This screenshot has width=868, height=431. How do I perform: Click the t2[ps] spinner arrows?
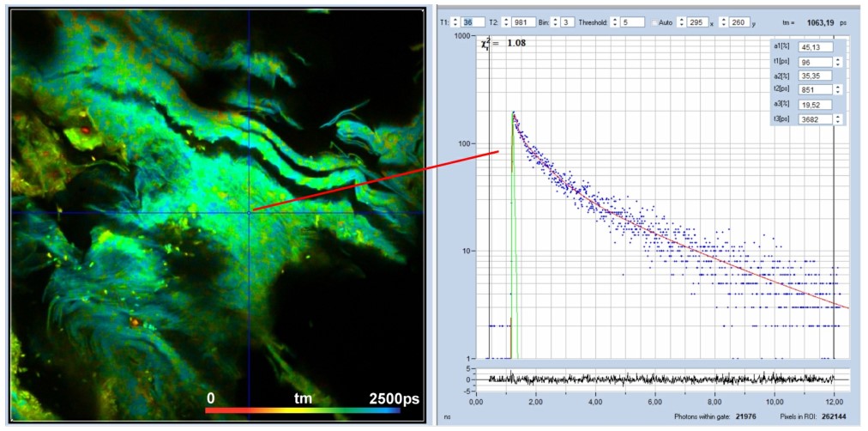click(838, 90)
